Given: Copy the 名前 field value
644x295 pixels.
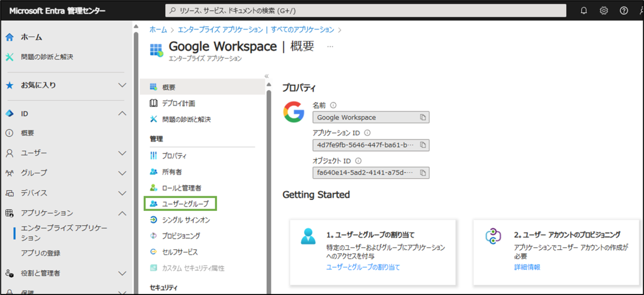Looking at the screenshot, I should pos(422,117).
